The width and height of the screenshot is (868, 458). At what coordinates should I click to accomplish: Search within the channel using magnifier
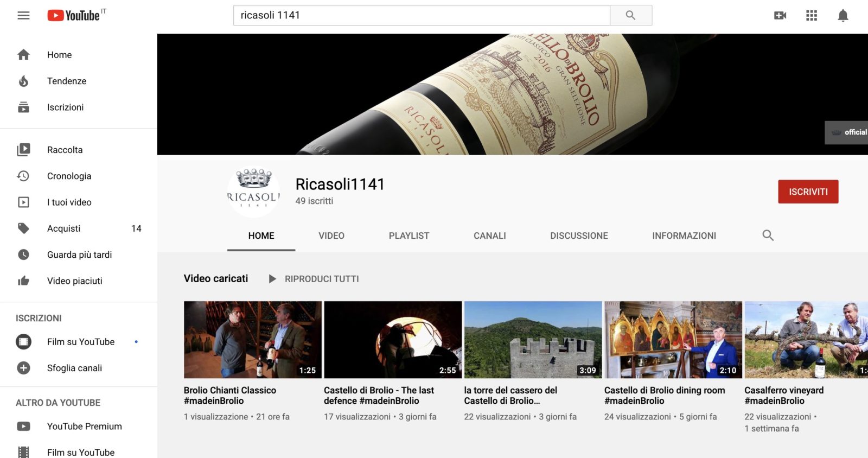[x=768, y=236]
